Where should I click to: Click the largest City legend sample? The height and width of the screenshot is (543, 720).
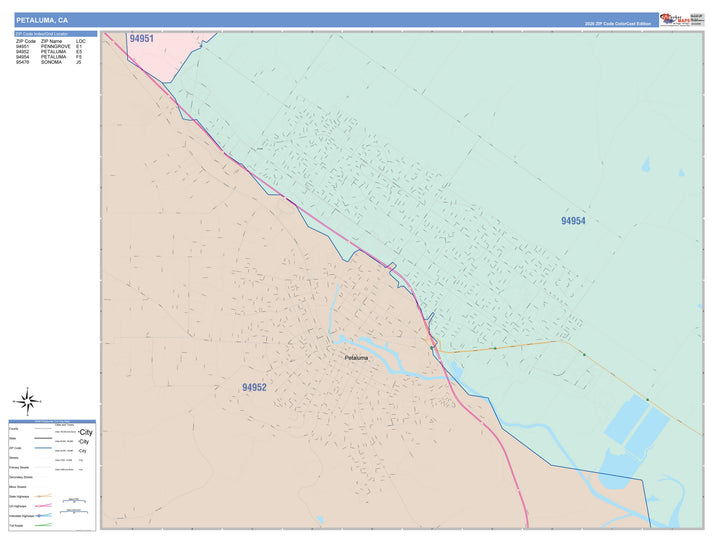pyautogui.click(x=85, y=432)
